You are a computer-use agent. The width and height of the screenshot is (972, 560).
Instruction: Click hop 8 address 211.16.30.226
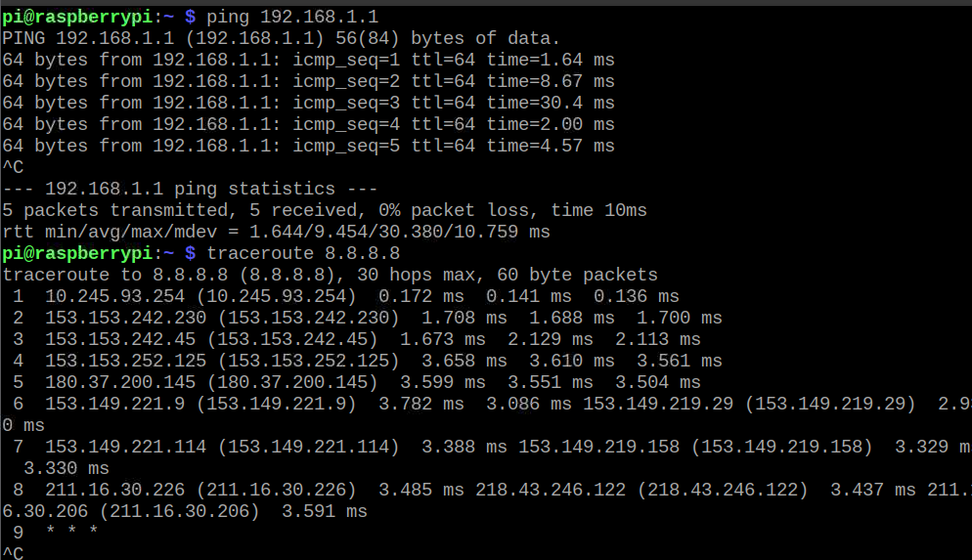pyautogui.click(x=114, y=490)
